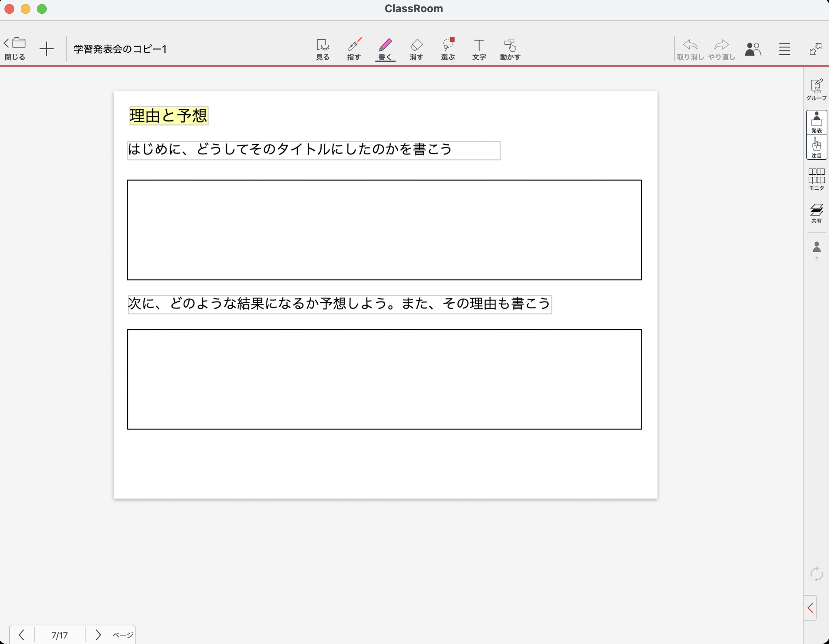Open the グループ group panel
829x644 pixels.
tap(816, 90)
